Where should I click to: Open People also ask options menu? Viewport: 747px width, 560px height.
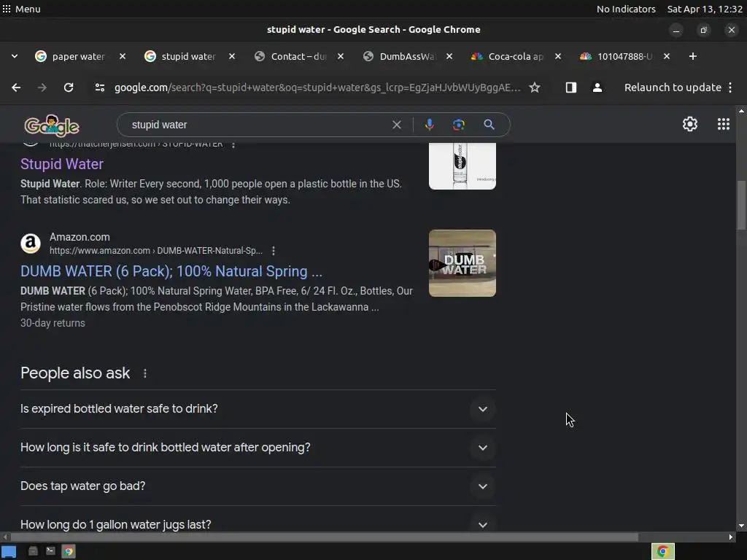[145, 374]
